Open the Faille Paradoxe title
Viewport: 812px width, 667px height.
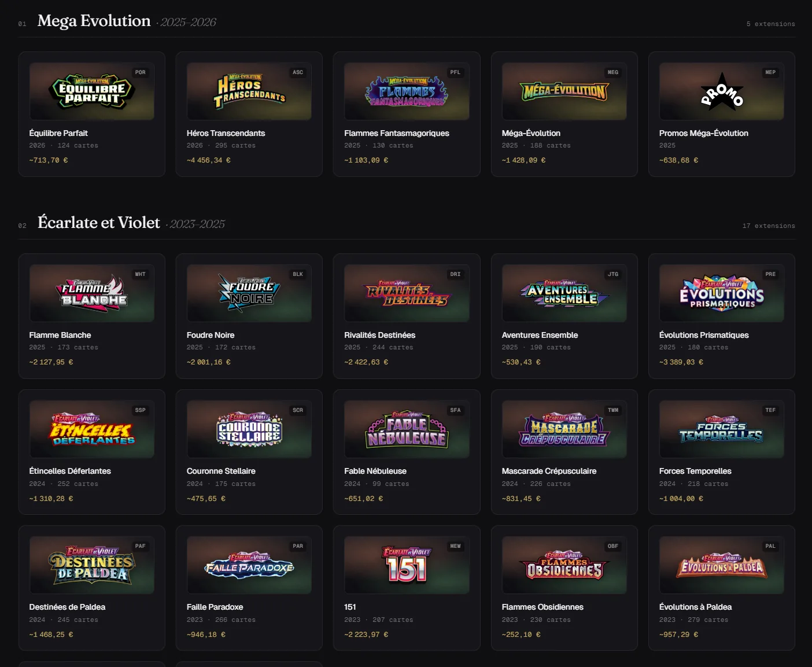coord(215,607)
